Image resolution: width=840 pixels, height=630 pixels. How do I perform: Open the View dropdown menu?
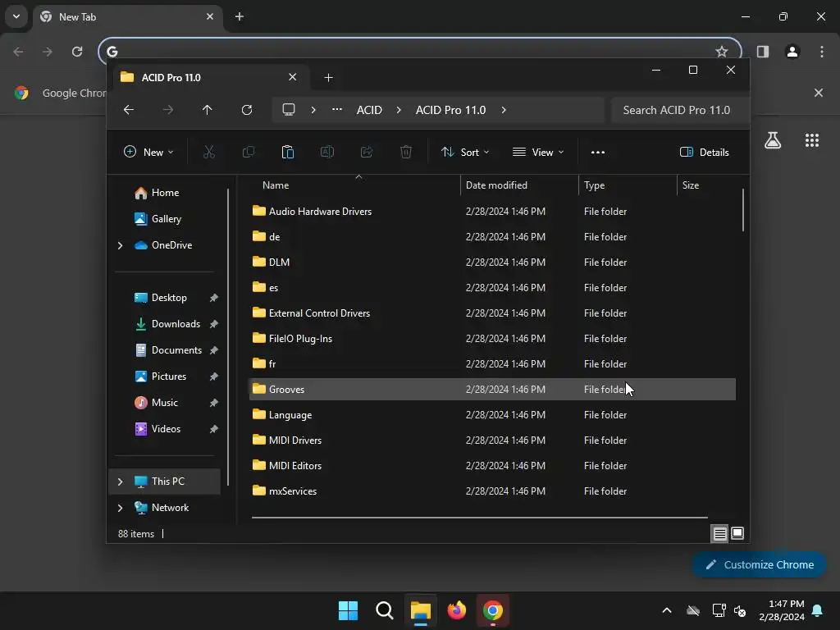point(538,152)
